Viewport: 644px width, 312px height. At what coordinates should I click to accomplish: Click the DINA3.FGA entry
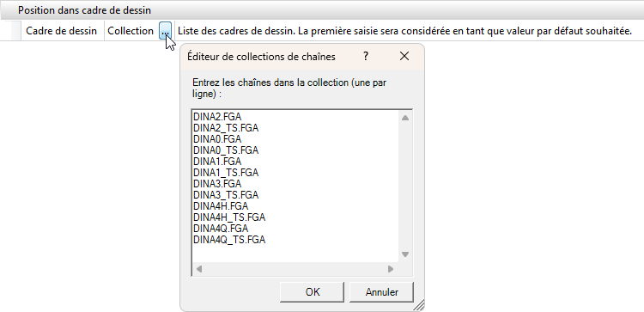217,184
